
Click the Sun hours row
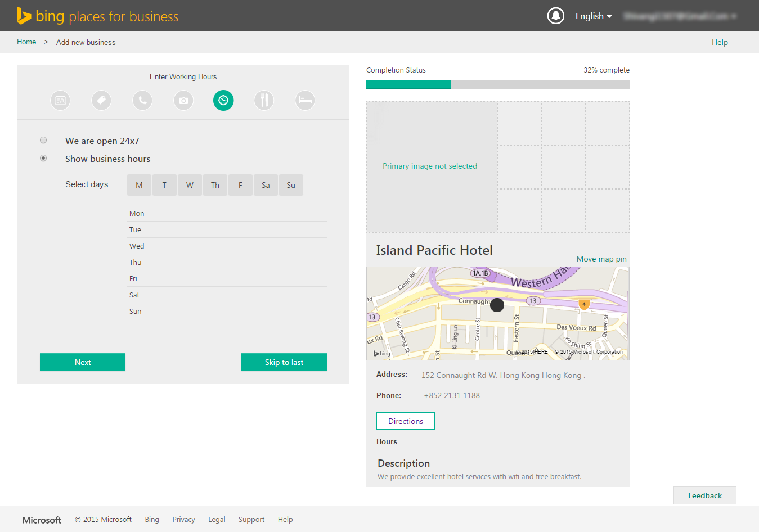pyautogui.click(x=227, y=312)
